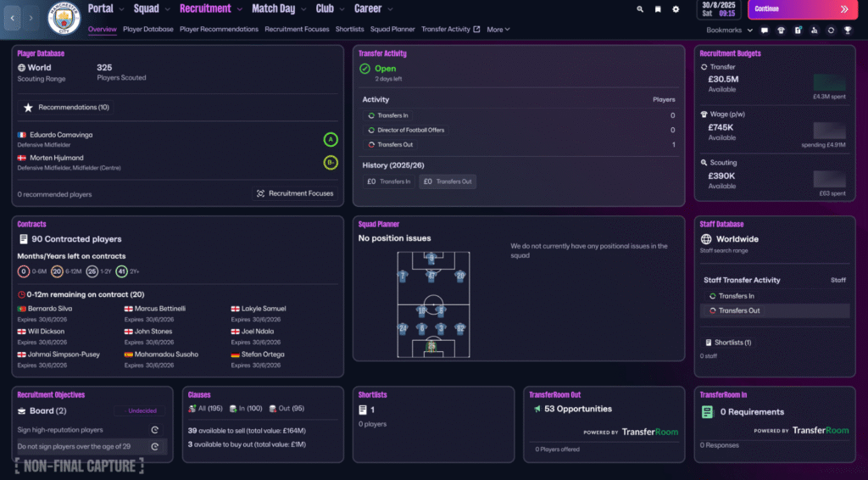
Task: Click the trophy icon in shortcuts bar
Action: click(846, 30)
